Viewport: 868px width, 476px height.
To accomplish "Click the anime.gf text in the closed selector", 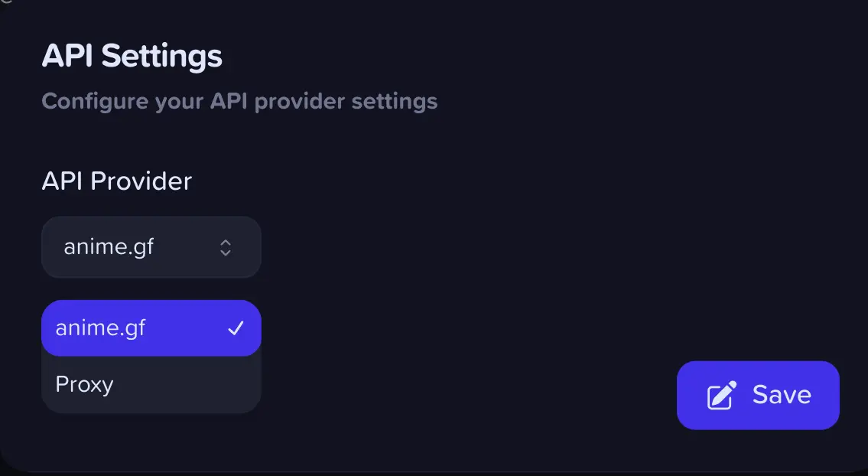I will click(x=109, y=248).
